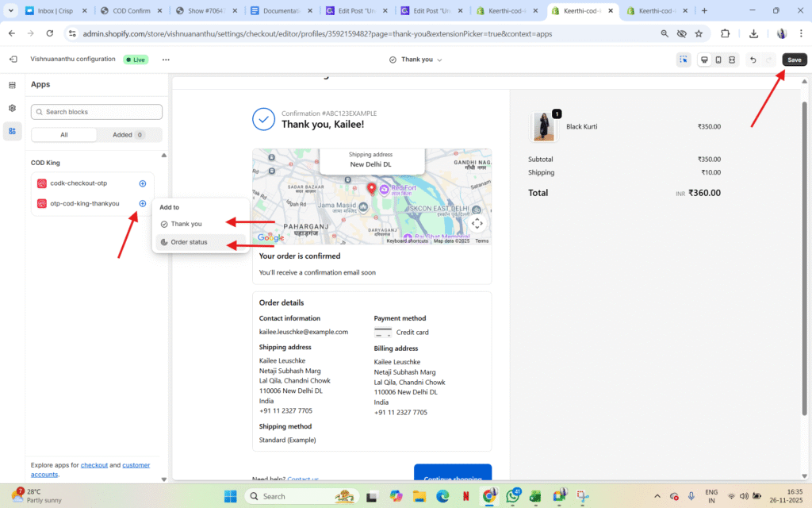The width and height of the screenshot is (812, 508).
Task: Select Thank you in Add to menu
Action: [186, 224]
